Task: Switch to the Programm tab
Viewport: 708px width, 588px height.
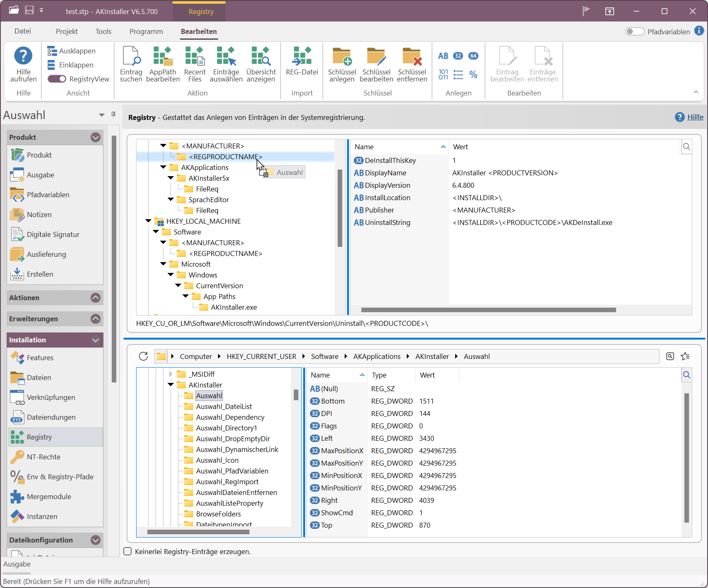Action: (146, 31)
